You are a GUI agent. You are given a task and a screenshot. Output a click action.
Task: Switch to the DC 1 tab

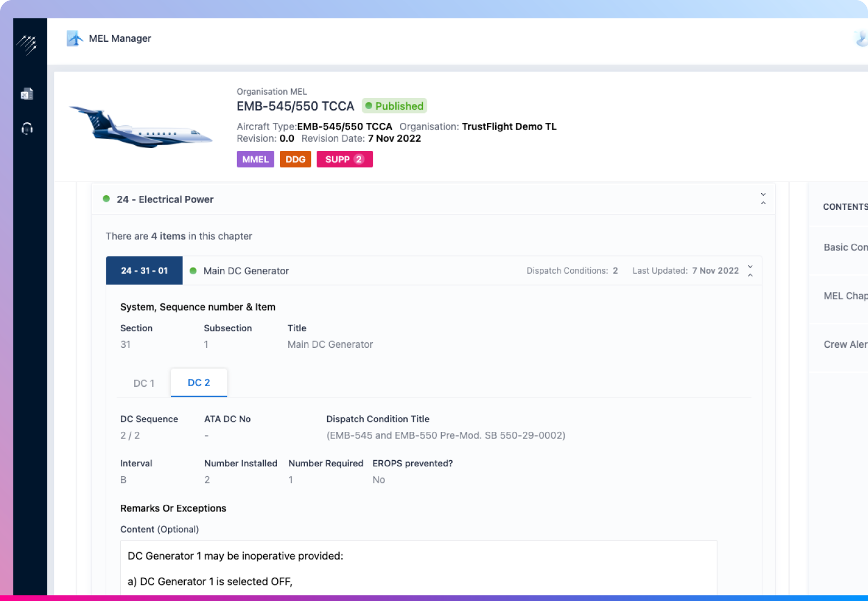coord(144,383)
